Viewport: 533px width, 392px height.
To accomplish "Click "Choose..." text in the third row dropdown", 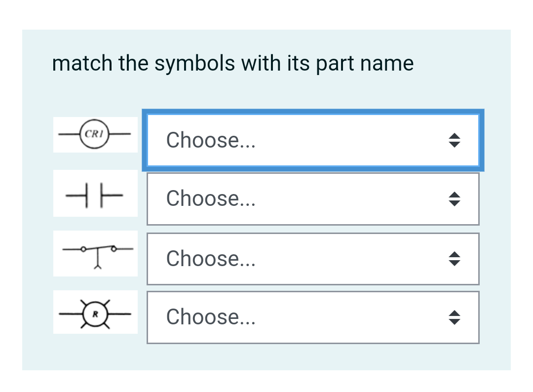I will tap(211, 259).
